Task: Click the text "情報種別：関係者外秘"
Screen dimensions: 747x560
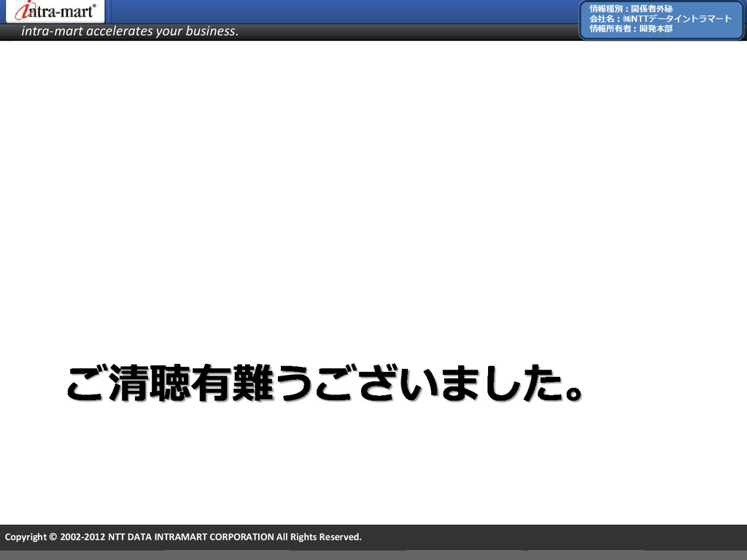Action: pos(631,9)
